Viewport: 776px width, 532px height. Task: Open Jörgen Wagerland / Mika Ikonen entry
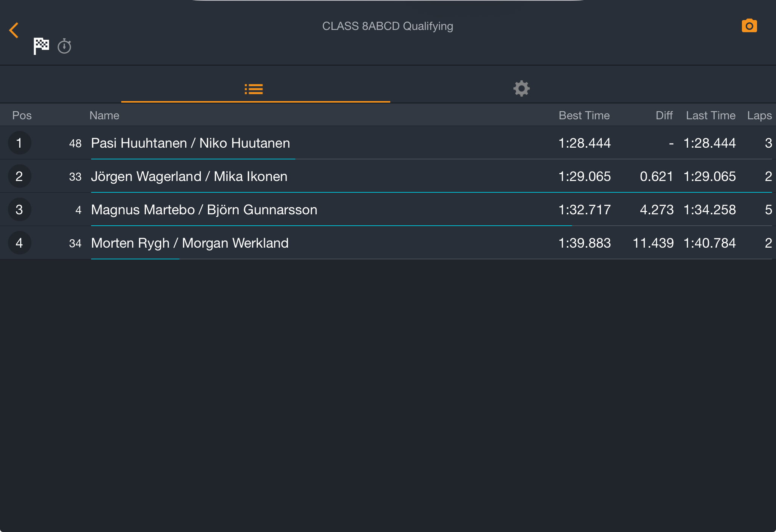click(388, 176)
